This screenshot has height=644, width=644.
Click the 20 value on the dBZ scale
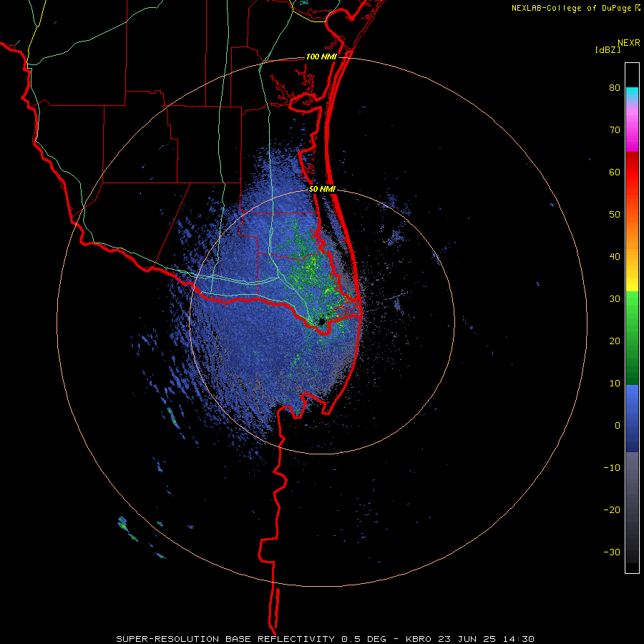coord(615,341)
